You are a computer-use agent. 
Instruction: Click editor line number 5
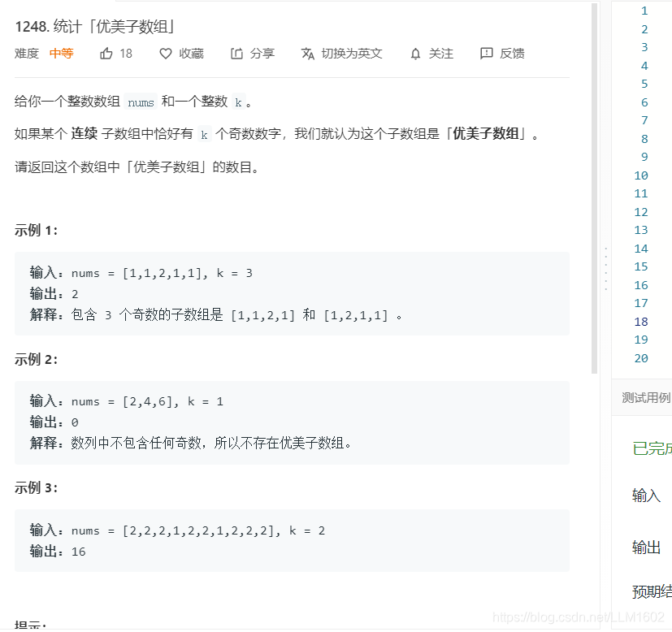point(644,84)
